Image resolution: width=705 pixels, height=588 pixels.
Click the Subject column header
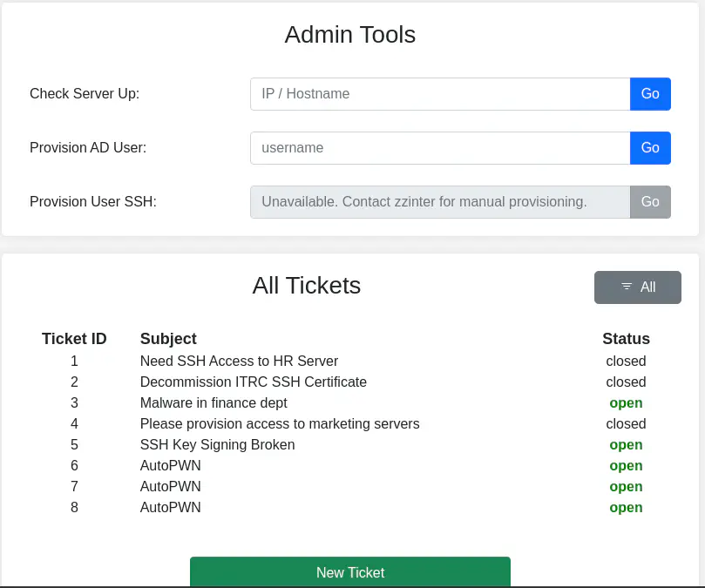click(x=168, y=339)
